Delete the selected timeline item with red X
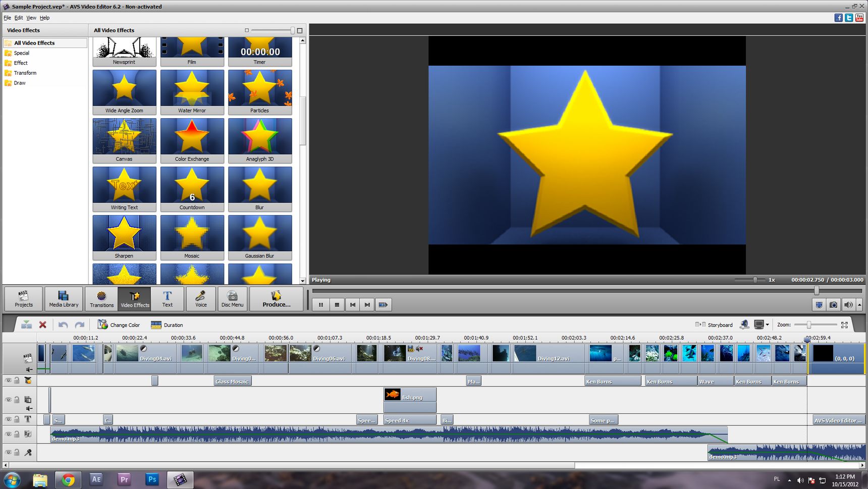868x489 pixels. 43,325
